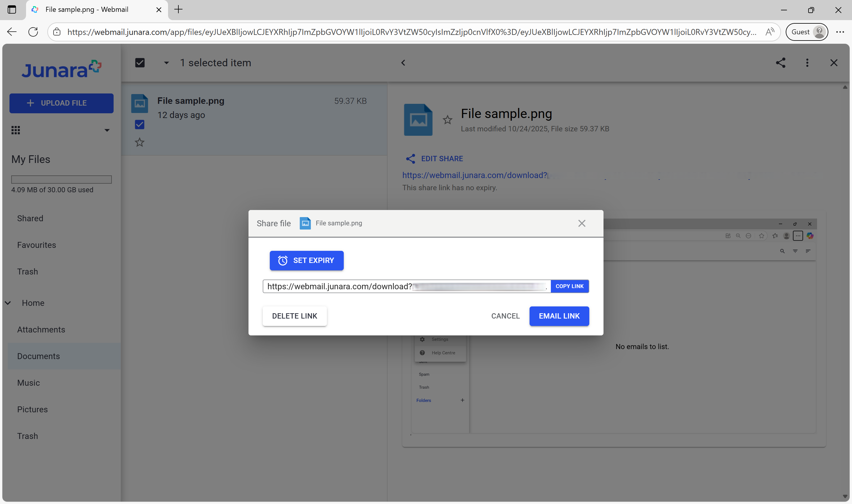Click the '59.37 KB' file size text

click(x=351, y=101)
